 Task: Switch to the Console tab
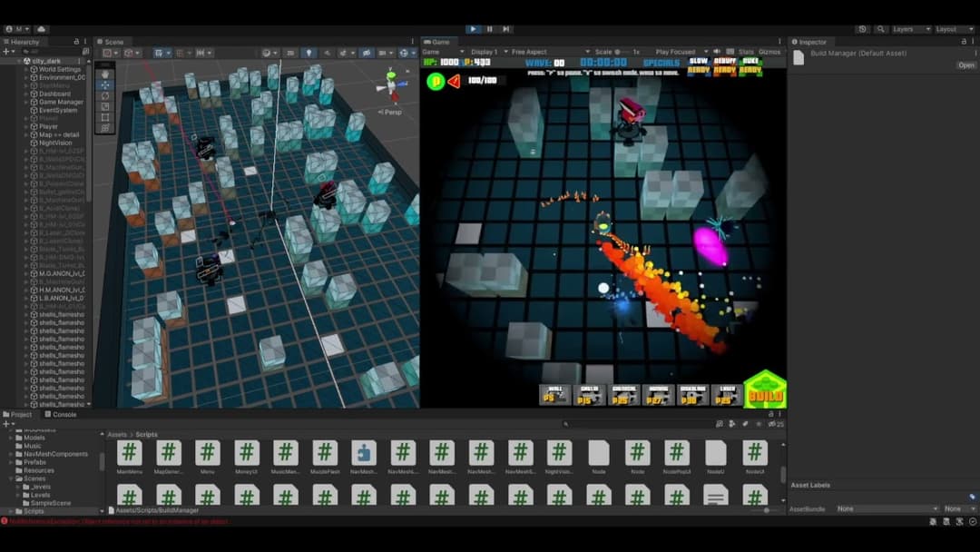pos(64,415)
